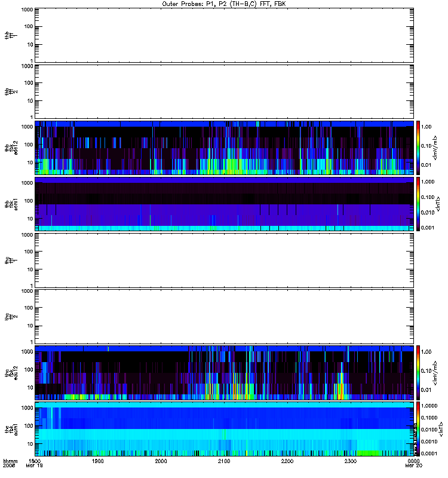Select the 2100 time axis label
The image size is (448, 478).
point(224,461)
